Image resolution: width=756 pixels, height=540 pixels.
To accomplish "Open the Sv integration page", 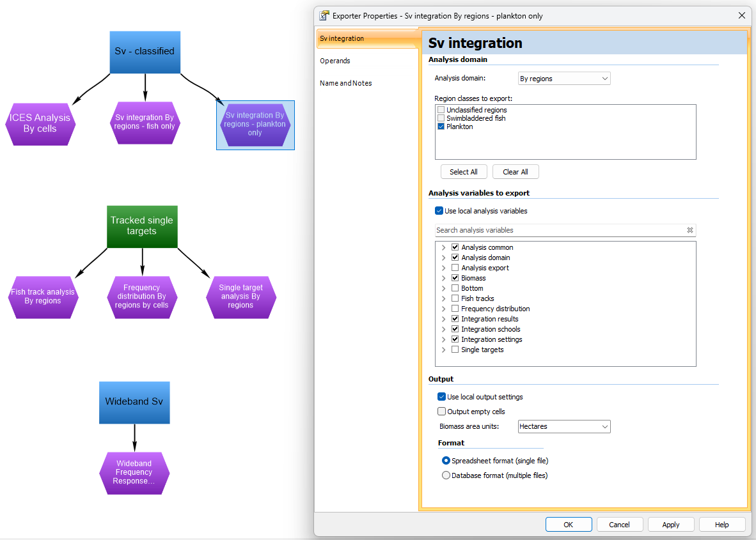I will (367, 38).
